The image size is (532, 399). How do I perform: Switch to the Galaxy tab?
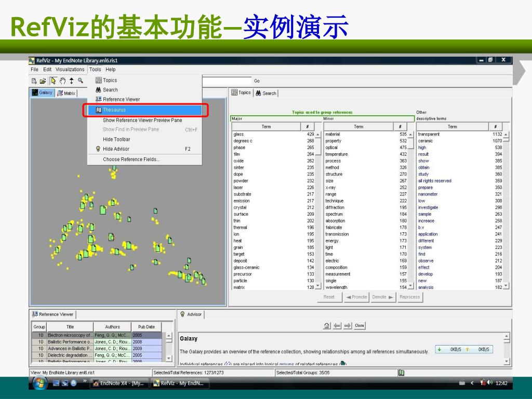click(43, 92)
